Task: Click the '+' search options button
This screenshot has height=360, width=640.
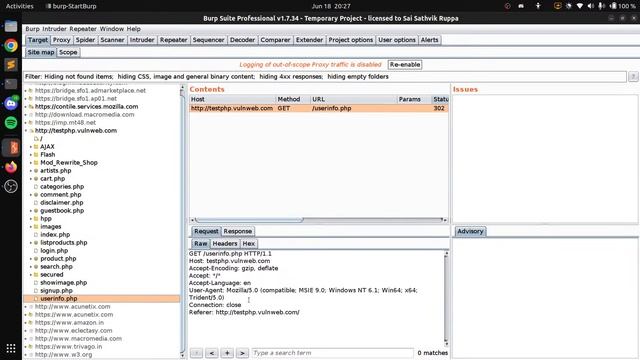Action: click(227, 353)
